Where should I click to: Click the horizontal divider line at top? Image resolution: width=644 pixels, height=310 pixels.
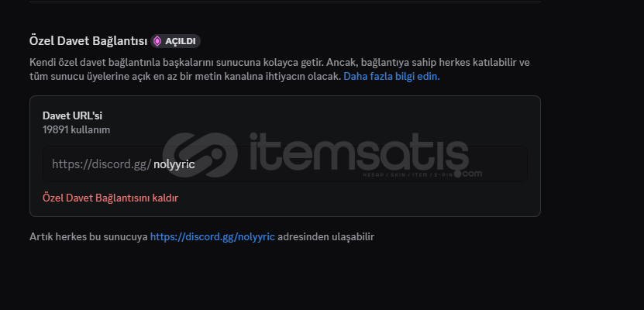(x=285, y=2)
